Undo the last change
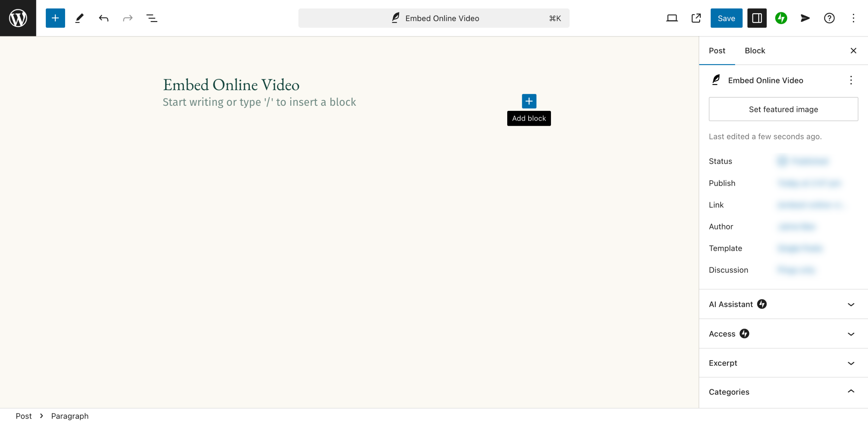This screenshot has width=868, height=423. tap(103, 18)
